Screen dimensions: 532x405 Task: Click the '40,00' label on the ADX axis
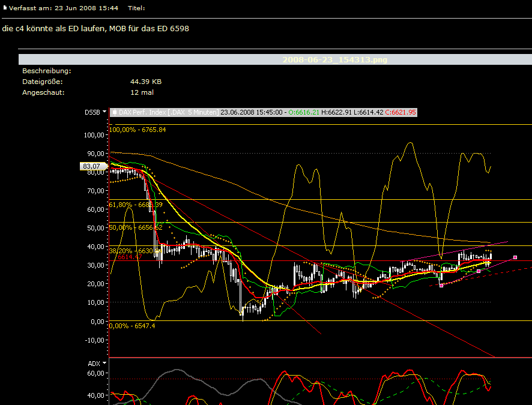[x=95, y=395]
